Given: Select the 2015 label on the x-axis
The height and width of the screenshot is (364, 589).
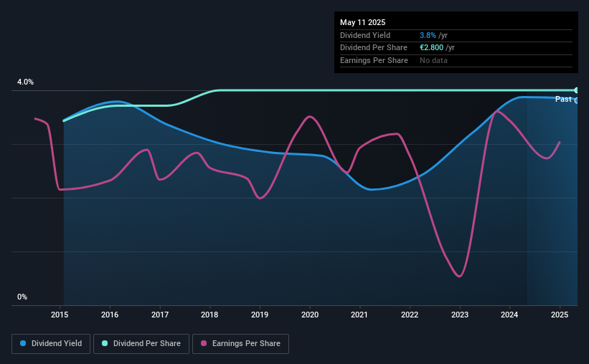Looking at the screenshot, I should click(60, 315).
